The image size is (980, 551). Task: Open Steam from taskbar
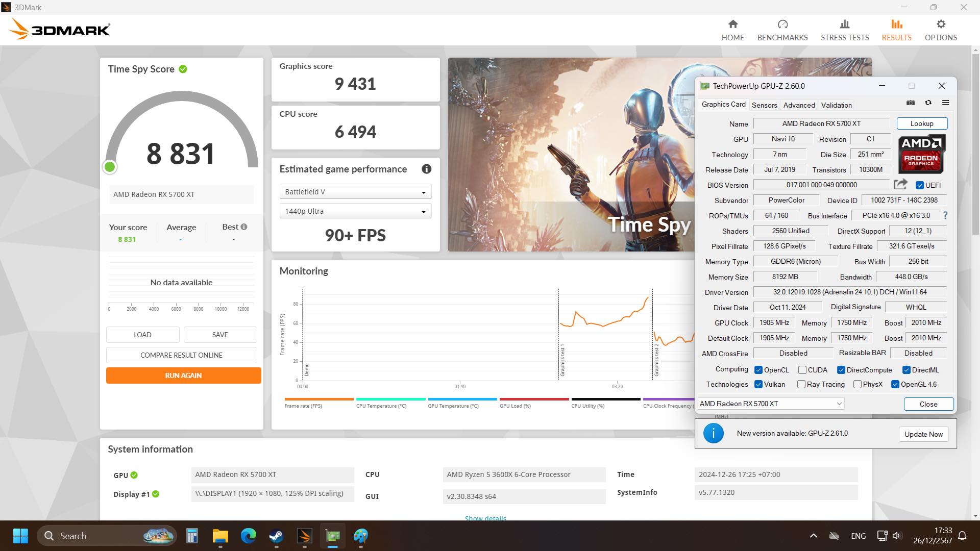276,536
